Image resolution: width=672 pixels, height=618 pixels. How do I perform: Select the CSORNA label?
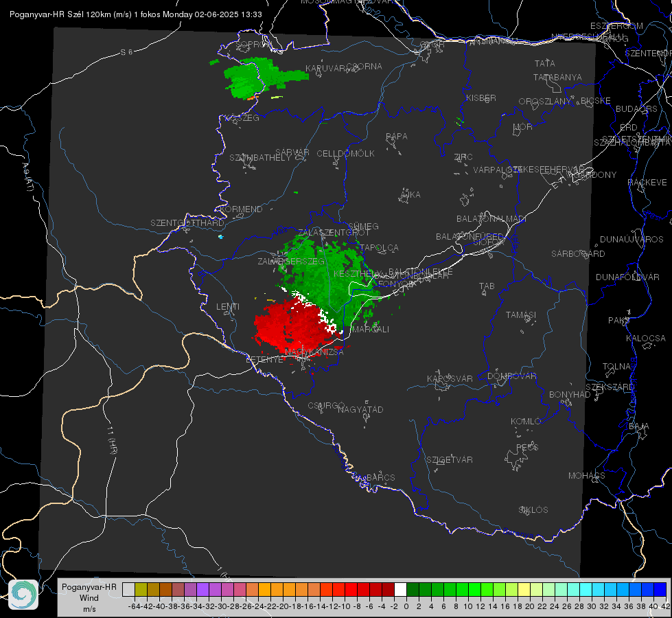coord(364,67)
